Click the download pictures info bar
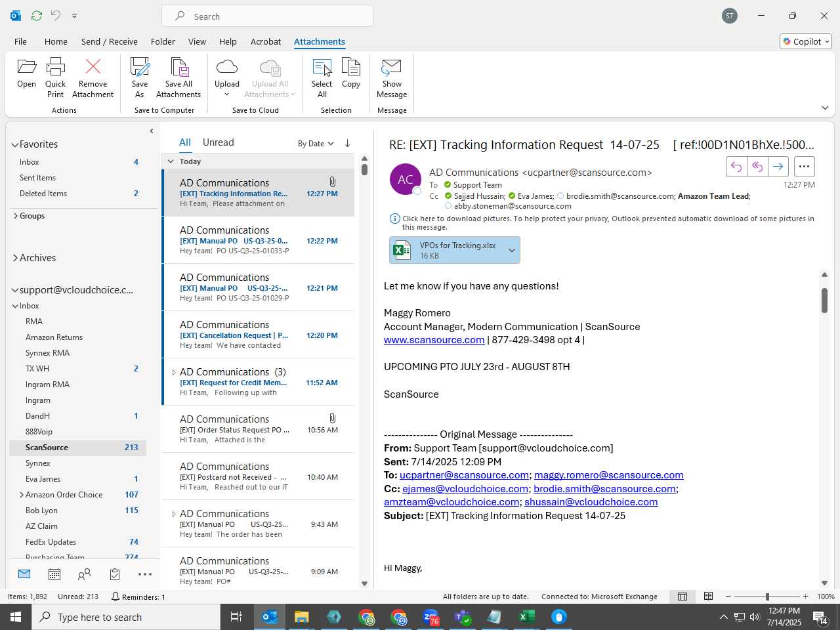The width and height of the screenshot is (840, 630). (602, 222)
